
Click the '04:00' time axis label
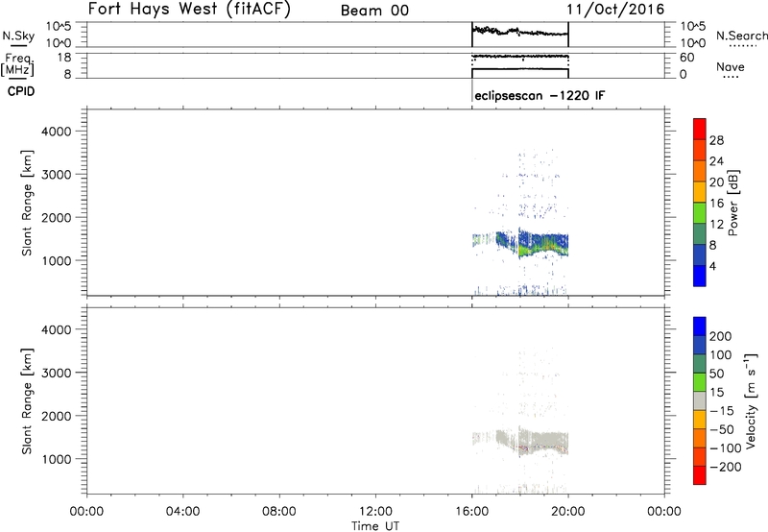coord(183,512)
